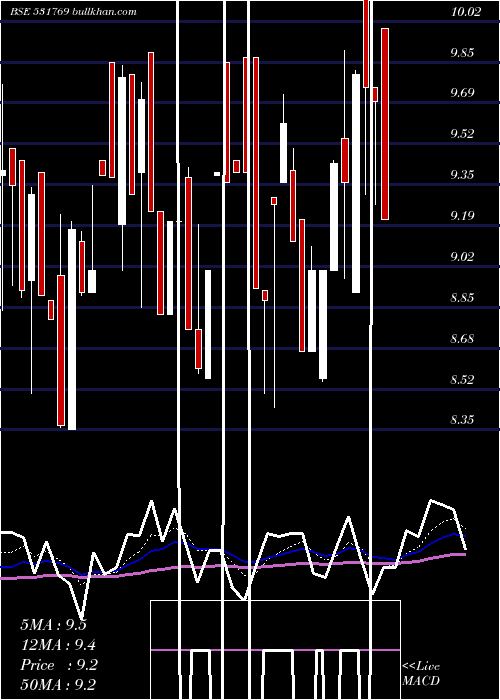The width and height of the screenshot is (500, 700).
Task: Select the 8.68 price axis label
Action: 462,338
